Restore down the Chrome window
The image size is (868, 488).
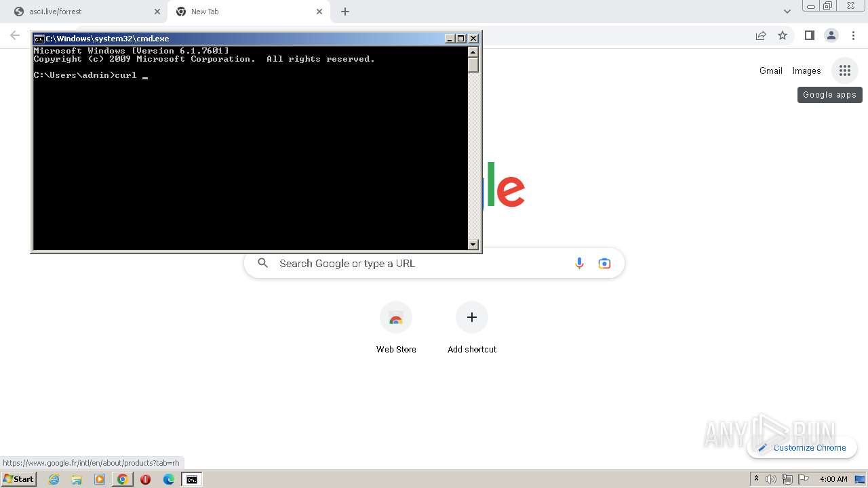pyautogui.click(x=828, y=6)
